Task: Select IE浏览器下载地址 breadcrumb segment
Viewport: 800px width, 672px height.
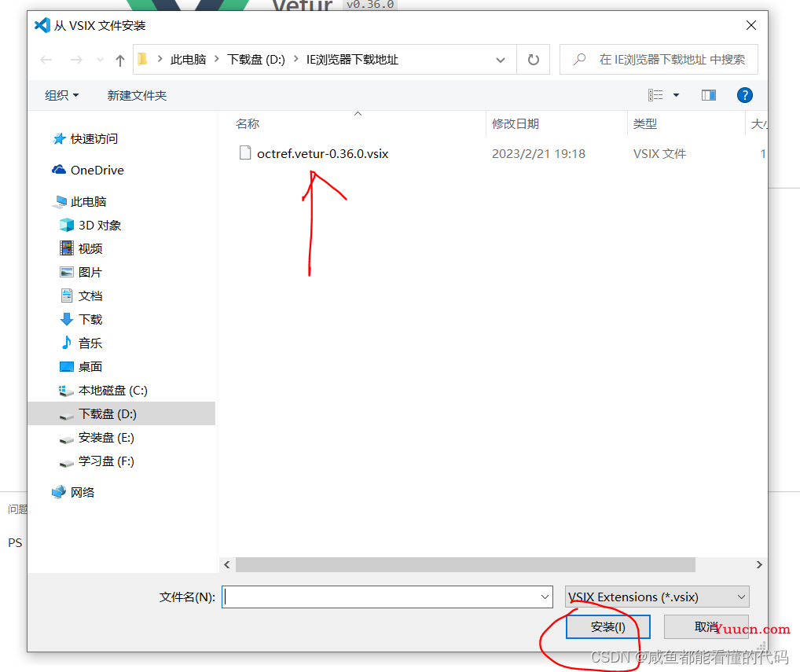Action: click(x=352, y=60)
